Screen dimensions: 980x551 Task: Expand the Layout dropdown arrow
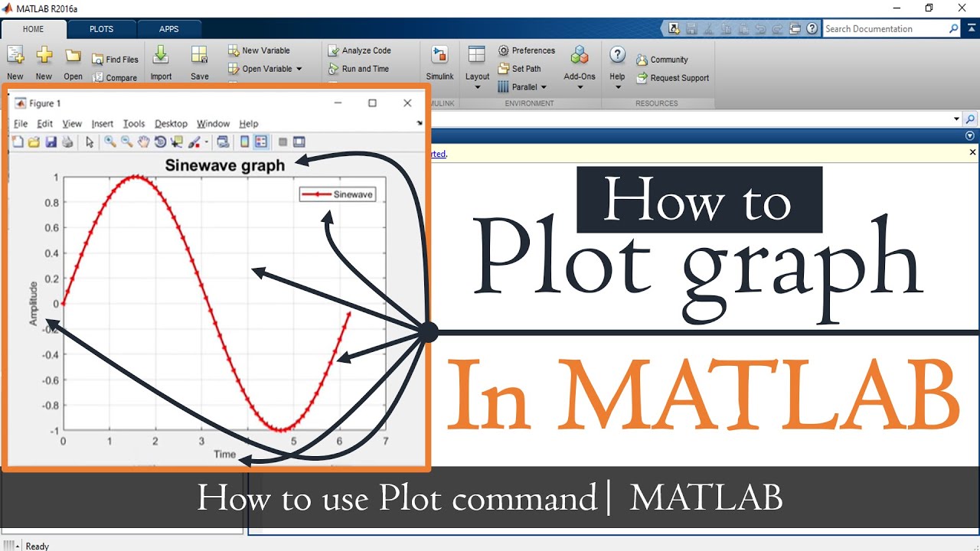[477, 86]
